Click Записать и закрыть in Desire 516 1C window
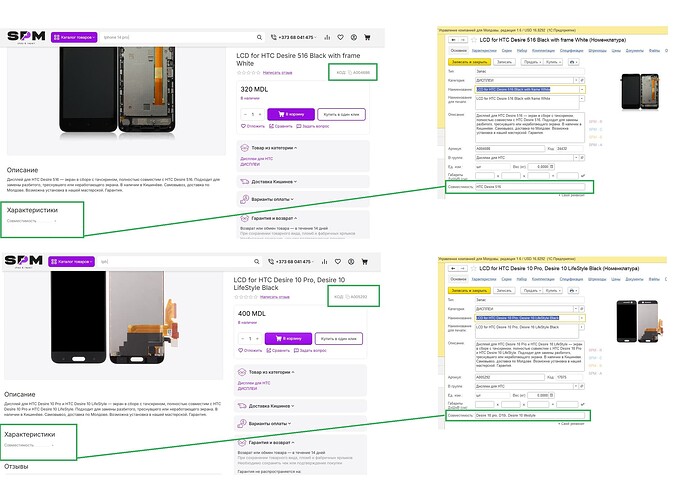The width and height of the screenshot is (690, 495). point(469,62)
